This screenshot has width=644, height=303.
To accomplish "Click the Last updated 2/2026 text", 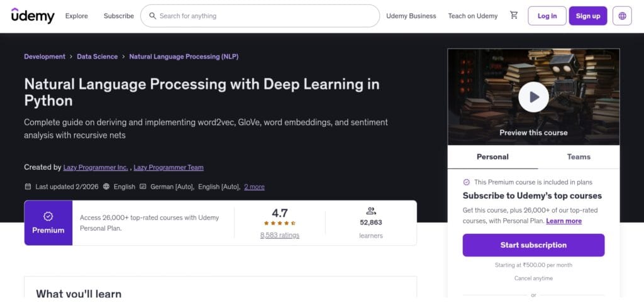I will coord(67,187).
